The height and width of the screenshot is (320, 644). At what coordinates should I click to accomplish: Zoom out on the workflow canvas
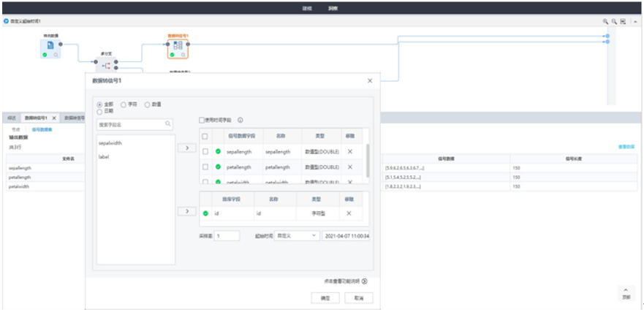coord(614,22)
